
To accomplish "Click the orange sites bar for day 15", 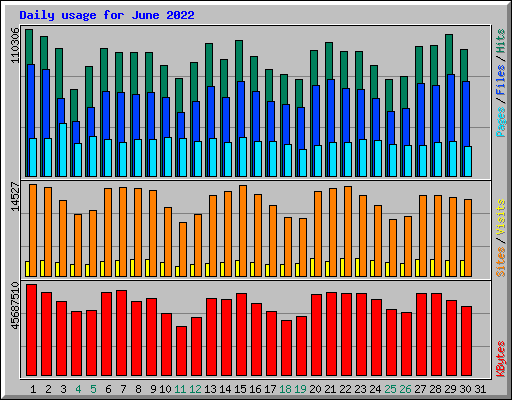I will click(243, 231).
